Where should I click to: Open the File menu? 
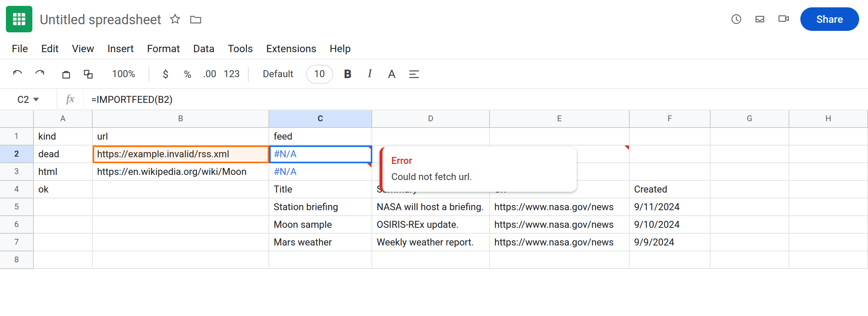[x=20, y=49]
